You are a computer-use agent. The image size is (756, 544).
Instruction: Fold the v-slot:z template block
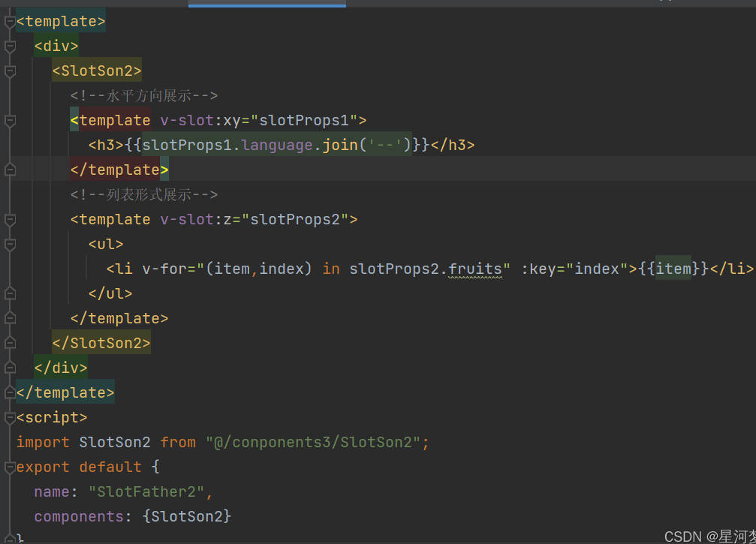coord(10,220)
